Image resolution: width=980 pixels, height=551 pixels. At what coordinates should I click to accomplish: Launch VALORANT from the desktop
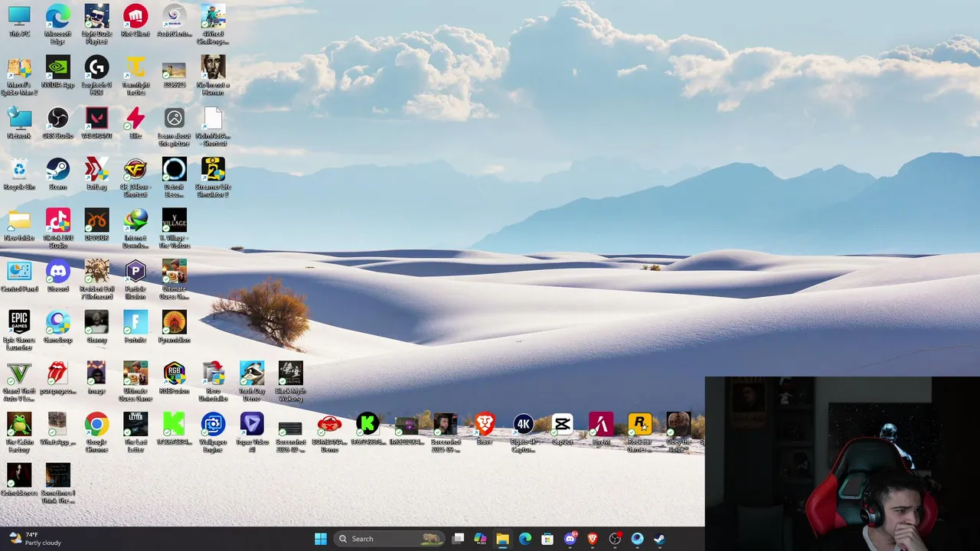pos(96,123)
